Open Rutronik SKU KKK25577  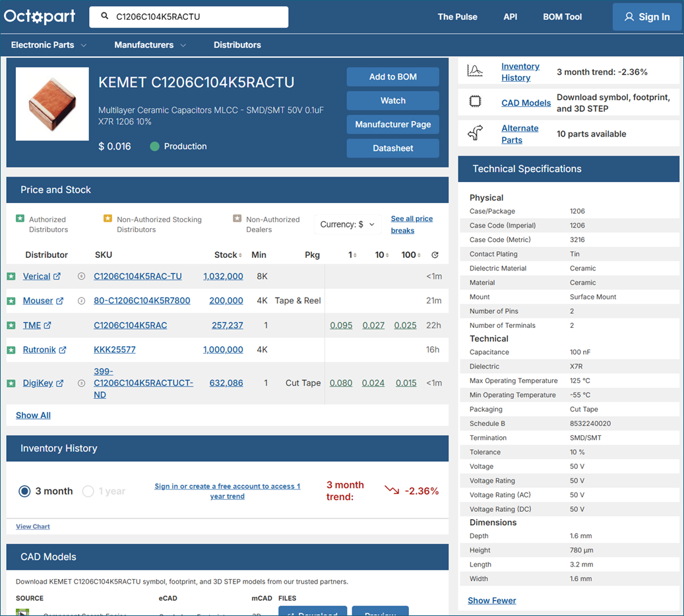coord(115,350)
